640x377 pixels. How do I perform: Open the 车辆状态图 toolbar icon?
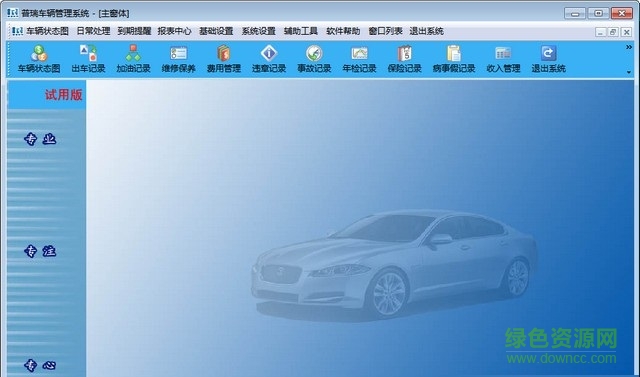tap(39, 59)
